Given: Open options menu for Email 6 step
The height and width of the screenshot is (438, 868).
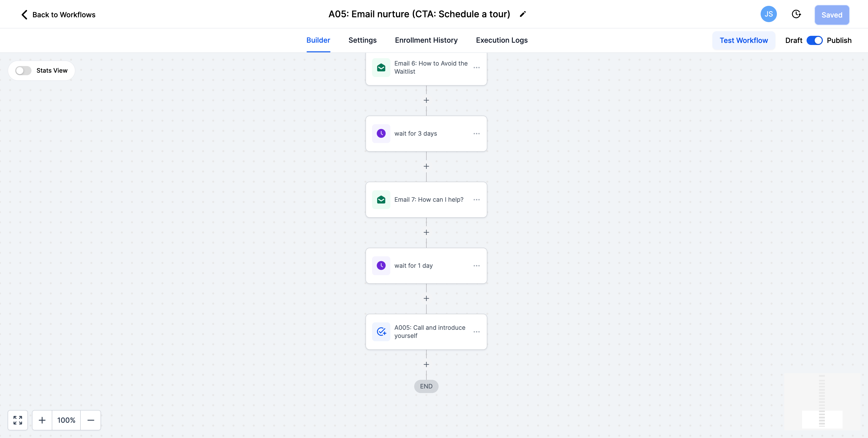Looking at the screenshot, I should pos(476,67).
